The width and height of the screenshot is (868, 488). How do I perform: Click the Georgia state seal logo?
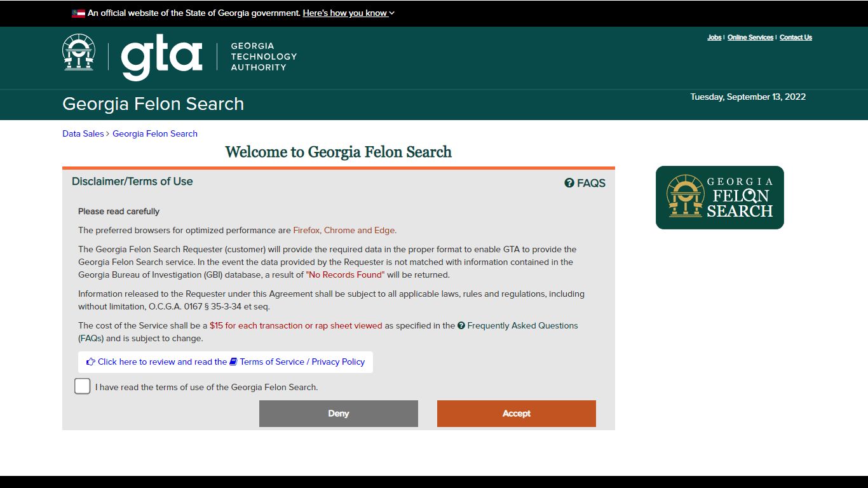[x=79, y=52]
